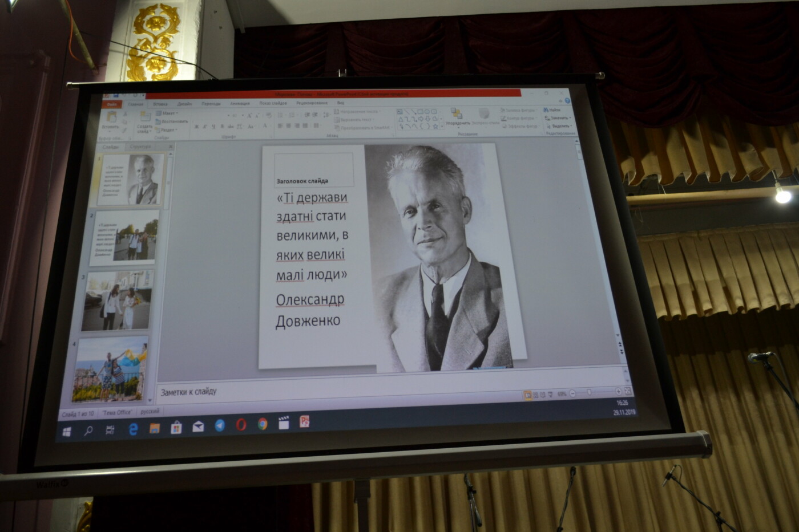
Task: Switch to normal view in status bar
Action: point(527,394)
